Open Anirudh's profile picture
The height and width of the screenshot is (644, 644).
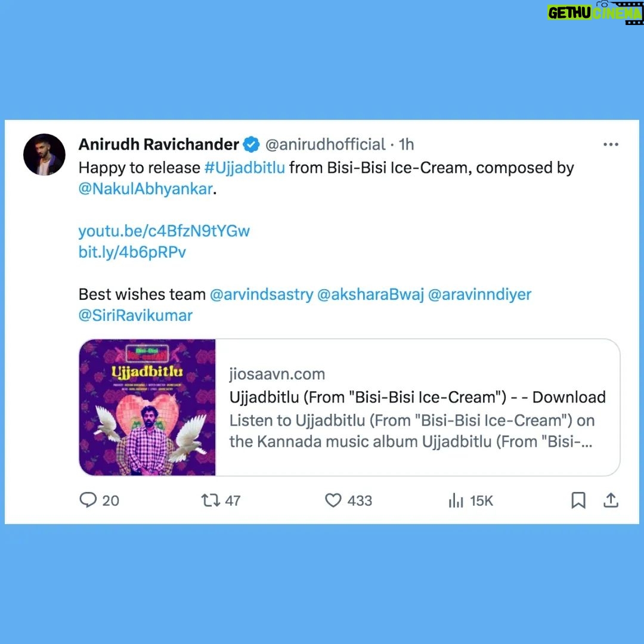coord(44,155)
